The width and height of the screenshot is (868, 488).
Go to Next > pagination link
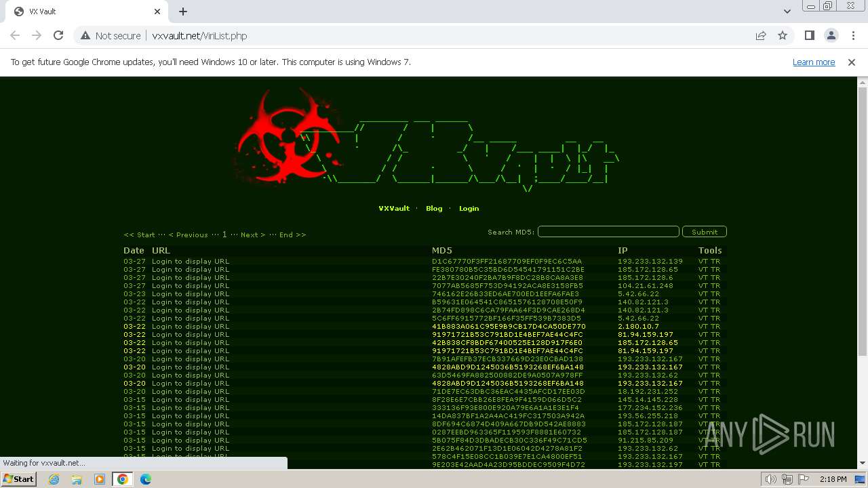(x=253, y=235)
